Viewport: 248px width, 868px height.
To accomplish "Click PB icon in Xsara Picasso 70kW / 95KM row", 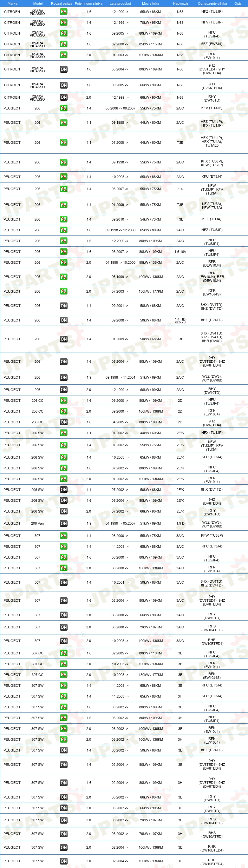I will 64,23.
